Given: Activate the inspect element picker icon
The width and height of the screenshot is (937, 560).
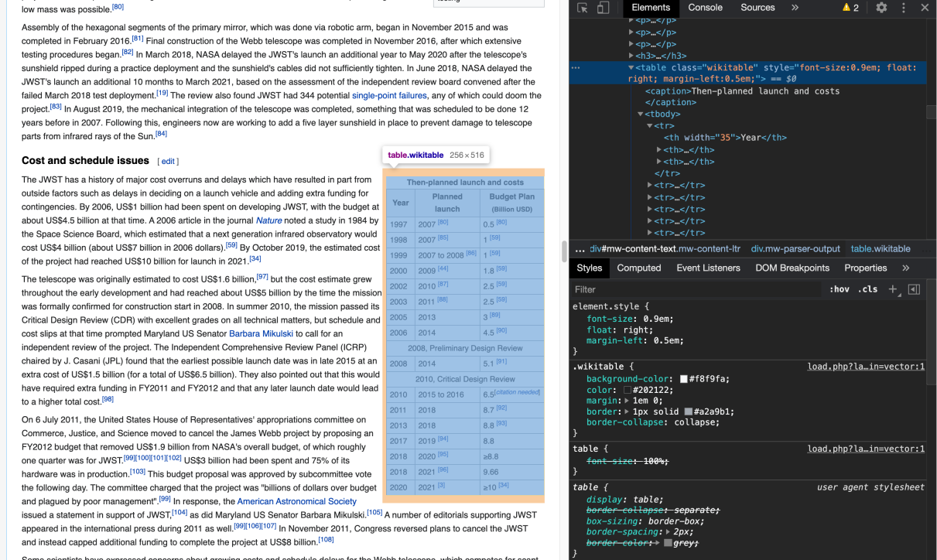Looking at the screenshot, I should 583,8.
